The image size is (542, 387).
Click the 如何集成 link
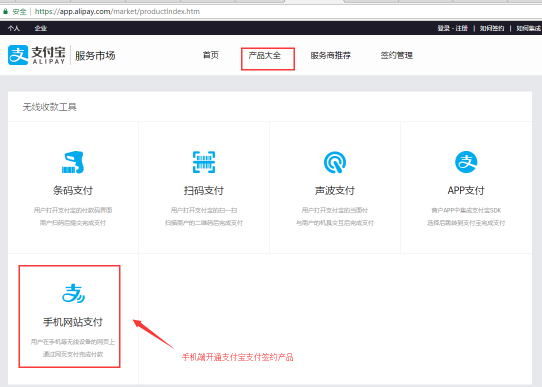(x=529, y=28)
